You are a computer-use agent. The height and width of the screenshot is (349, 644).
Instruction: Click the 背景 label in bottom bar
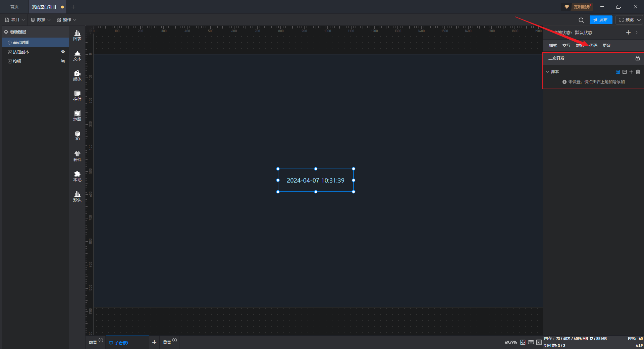click(167, 343)
